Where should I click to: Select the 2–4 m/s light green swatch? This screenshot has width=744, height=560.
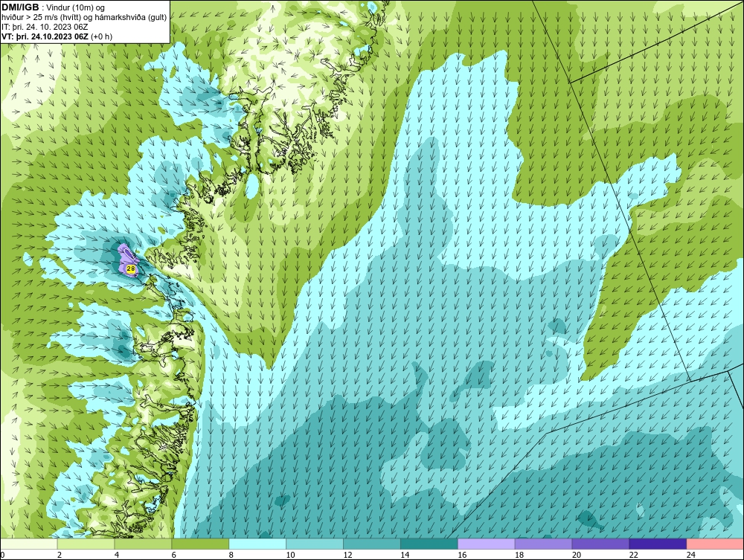[x=86, y=544]
